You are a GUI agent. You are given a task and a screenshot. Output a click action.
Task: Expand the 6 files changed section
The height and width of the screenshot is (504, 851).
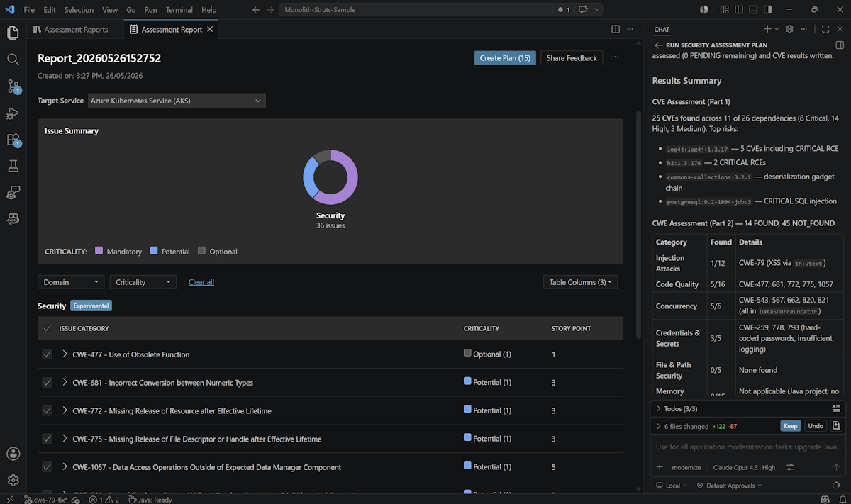659,426
